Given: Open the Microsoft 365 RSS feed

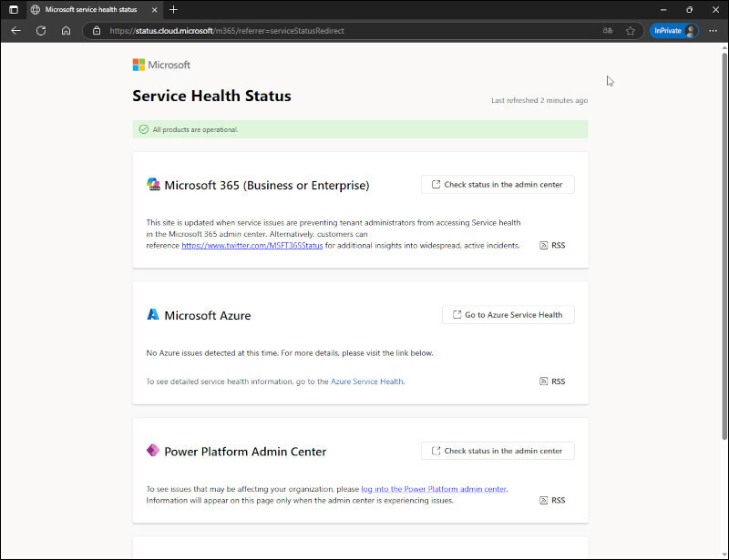Looking at the screenshot, I should [x=552, y=245].
